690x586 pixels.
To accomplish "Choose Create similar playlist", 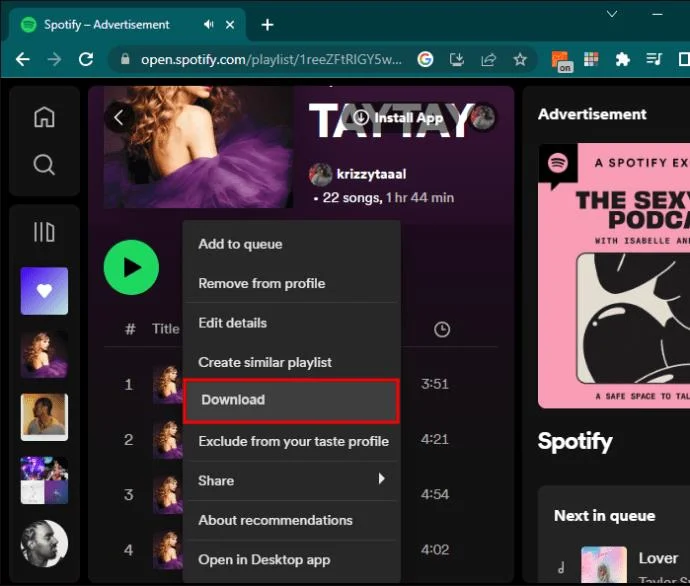I will click(x=292, y=362).
